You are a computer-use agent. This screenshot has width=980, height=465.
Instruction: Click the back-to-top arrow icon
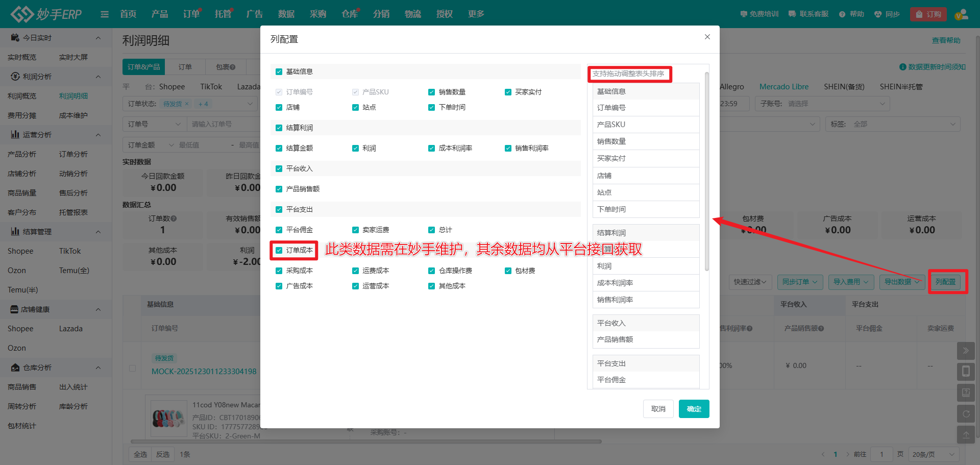[966, 435]
